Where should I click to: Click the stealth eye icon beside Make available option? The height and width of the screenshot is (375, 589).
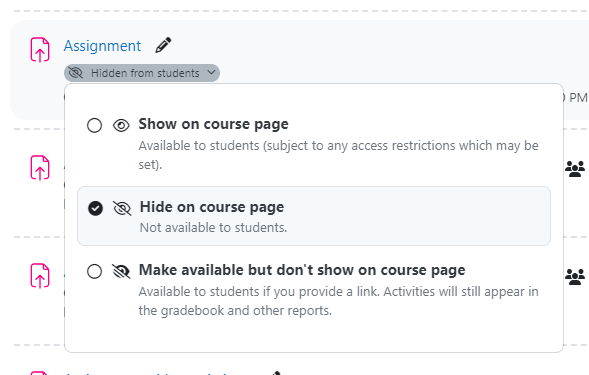(x=121, y=271)
